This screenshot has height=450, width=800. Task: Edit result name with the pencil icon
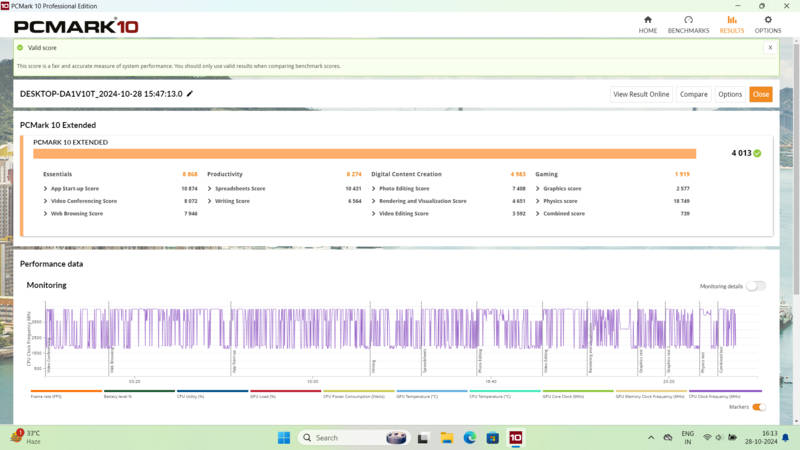tap(190, 94)
